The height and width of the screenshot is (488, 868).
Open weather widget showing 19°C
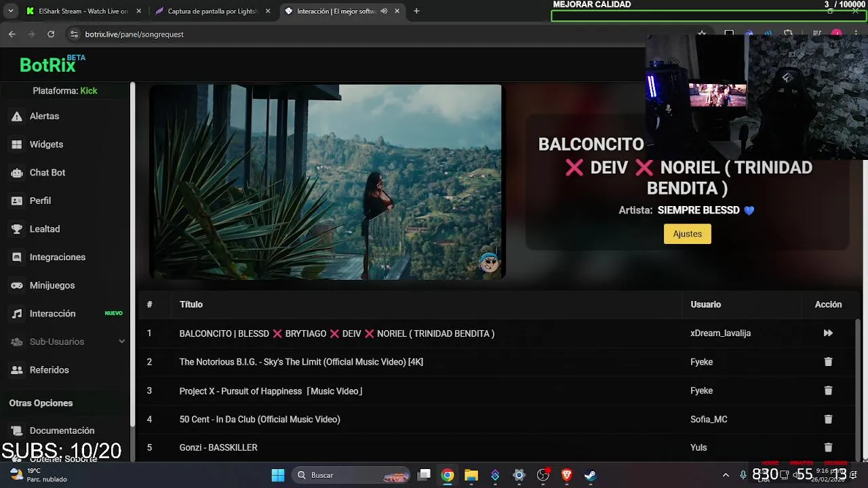pos(39,475)
